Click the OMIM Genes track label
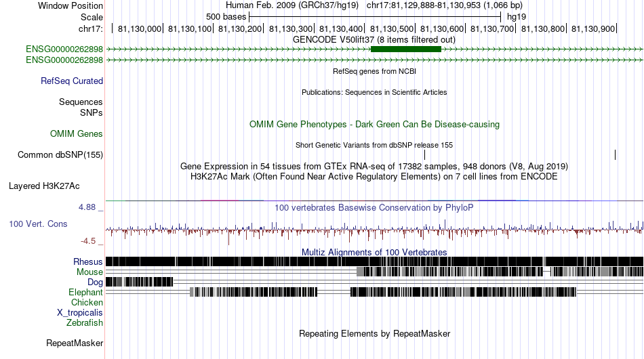 pos(77,133)
